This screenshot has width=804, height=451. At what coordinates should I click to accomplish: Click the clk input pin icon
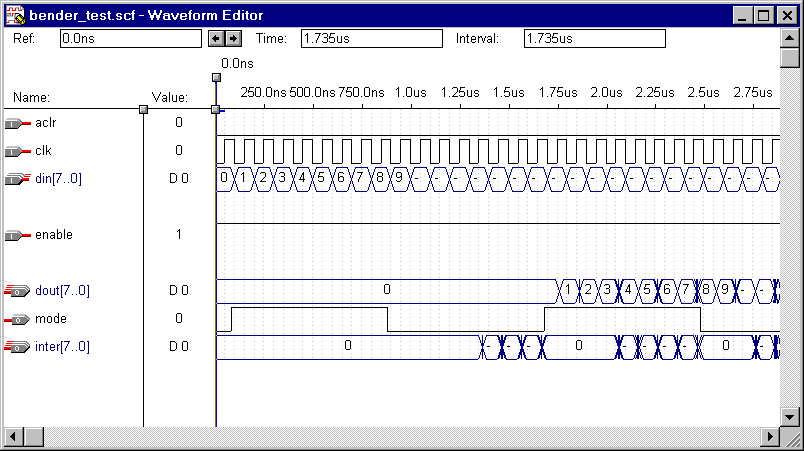[17, 152]
